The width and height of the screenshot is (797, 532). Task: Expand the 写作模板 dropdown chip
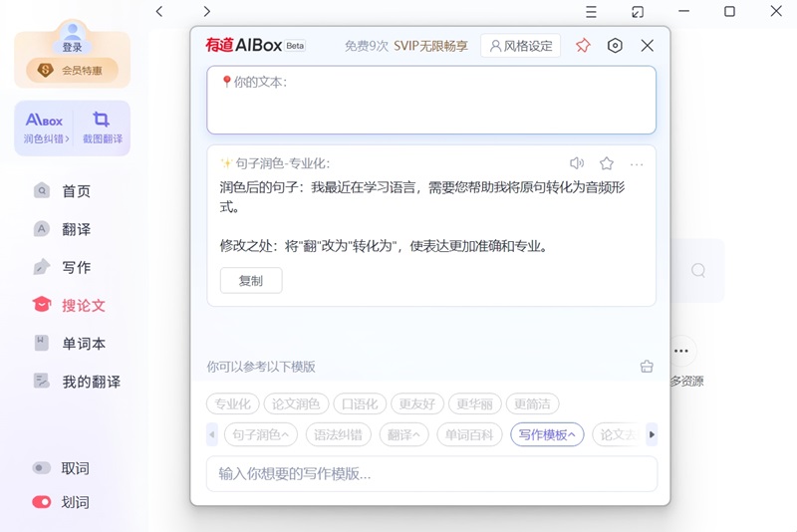(548, 434)
